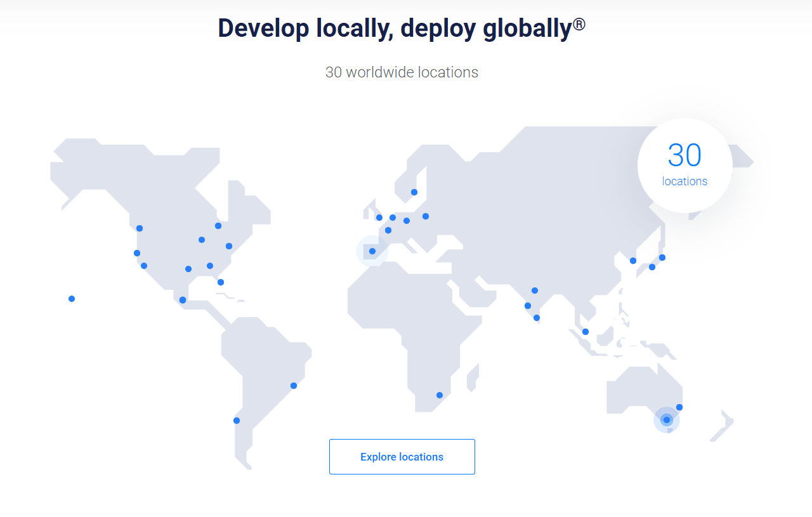Click the Seoul location dot
This screenshot has width=812, height=517.
632,260
